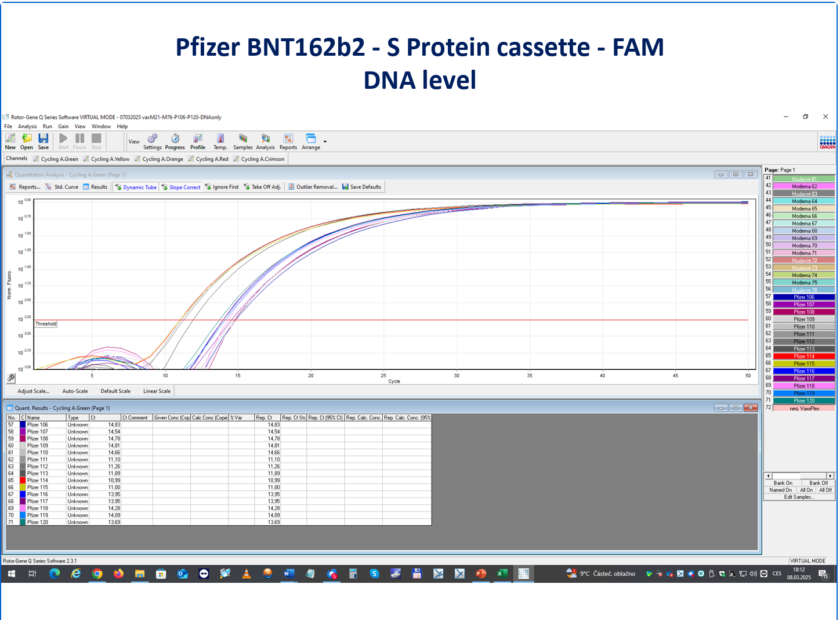Toggle Ignore First option
This screenshot has height=620, width=840.
pyautogui.click(x=222, y=187)
